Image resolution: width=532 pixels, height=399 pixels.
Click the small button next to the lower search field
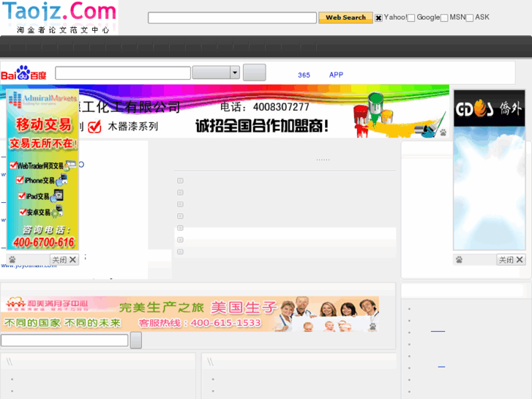[x=135, y=340]
